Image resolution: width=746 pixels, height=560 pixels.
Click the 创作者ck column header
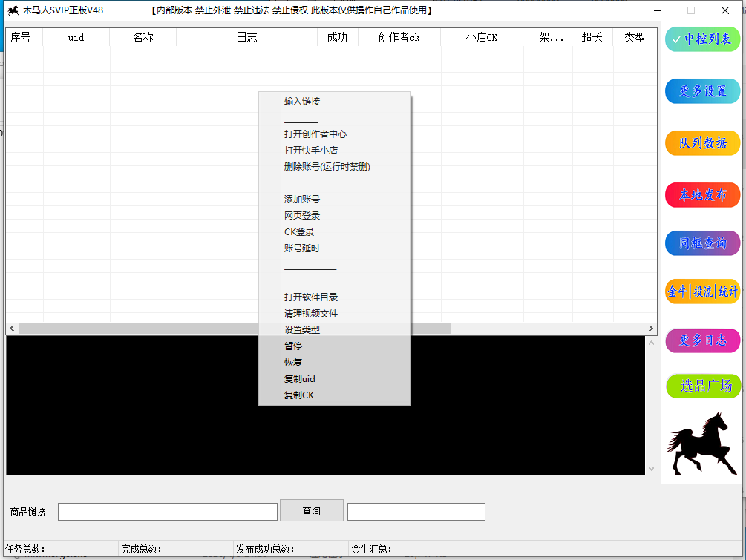point(399,37)
